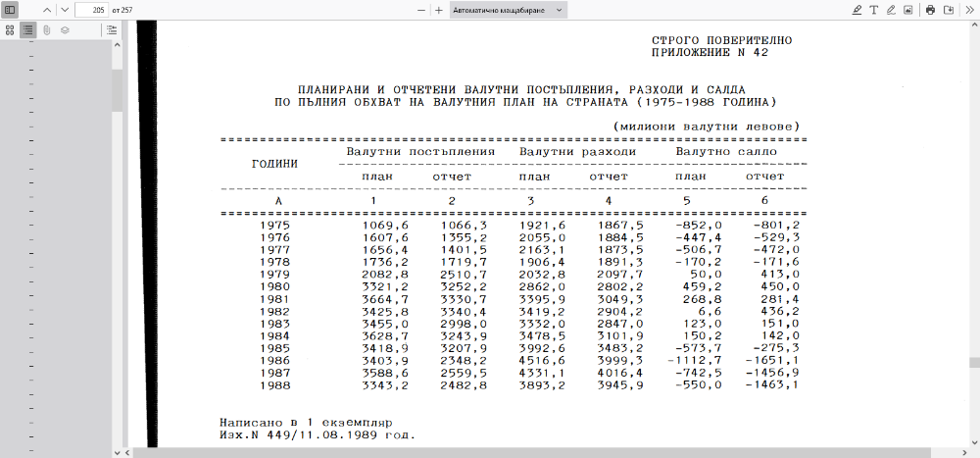Click the value 1069,6

pyautogui.click(x=385, y=226)
